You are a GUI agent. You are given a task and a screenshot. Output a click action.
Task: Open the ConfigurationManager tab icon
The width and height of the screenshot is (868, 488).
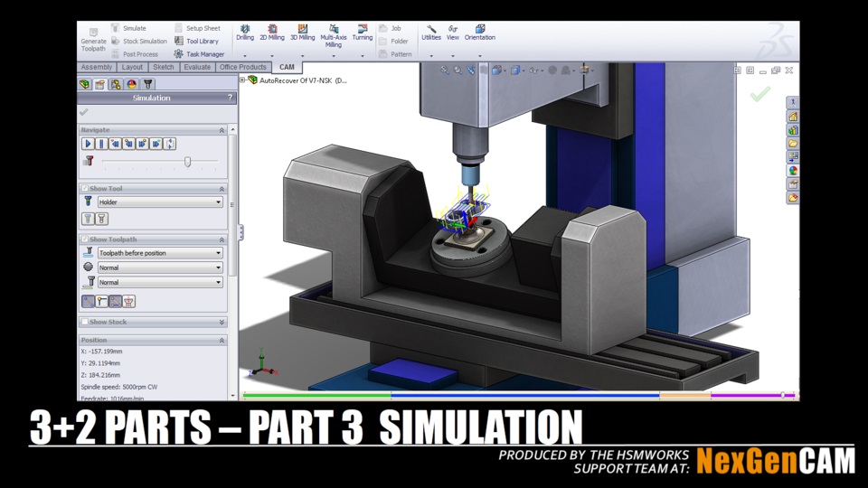point(115,84)
